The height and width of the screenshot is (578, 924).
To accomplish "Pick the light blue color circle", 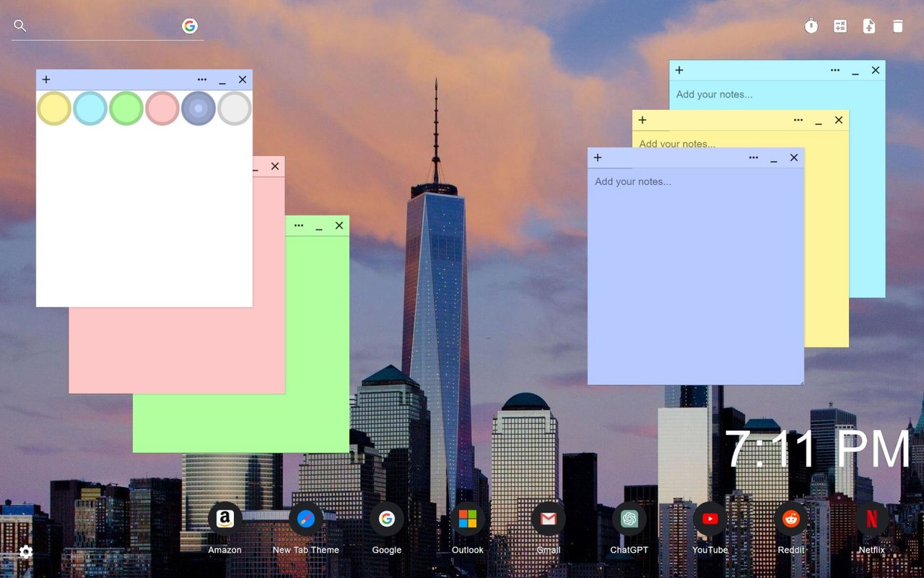I will (x=90, y=108).
